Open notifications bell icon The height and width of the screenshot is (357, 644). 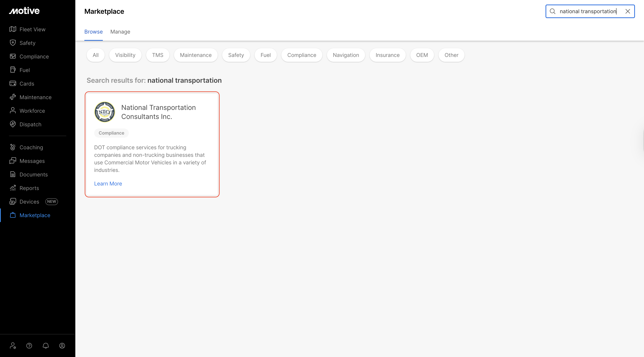pos(46,346)
